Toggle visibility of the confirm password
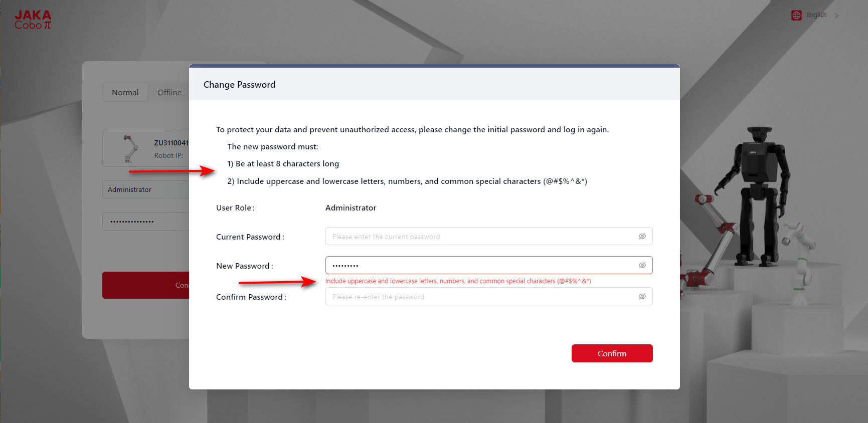 642,297
